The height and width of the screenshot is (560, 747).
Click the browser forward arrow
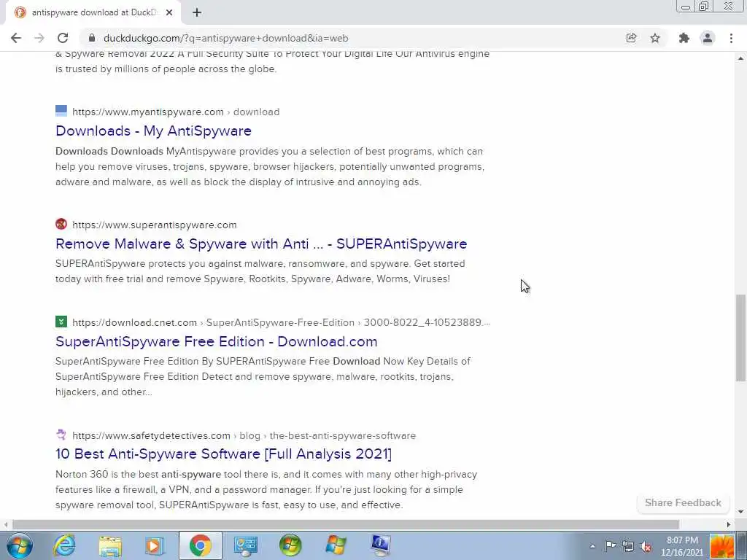(39, 38)
